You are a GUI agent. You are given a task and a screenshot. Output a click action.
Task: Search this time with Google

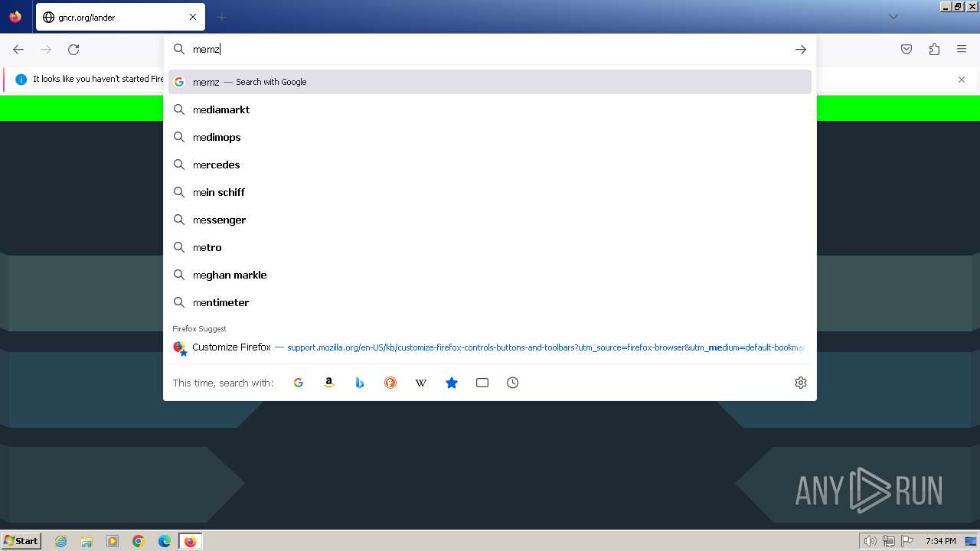click(x=299, y=383)
